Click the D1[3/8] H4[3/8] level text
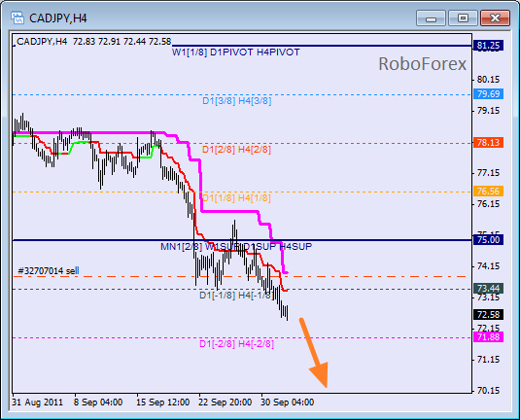This screenshot has height=420, width=520. [x=237, y=101]
